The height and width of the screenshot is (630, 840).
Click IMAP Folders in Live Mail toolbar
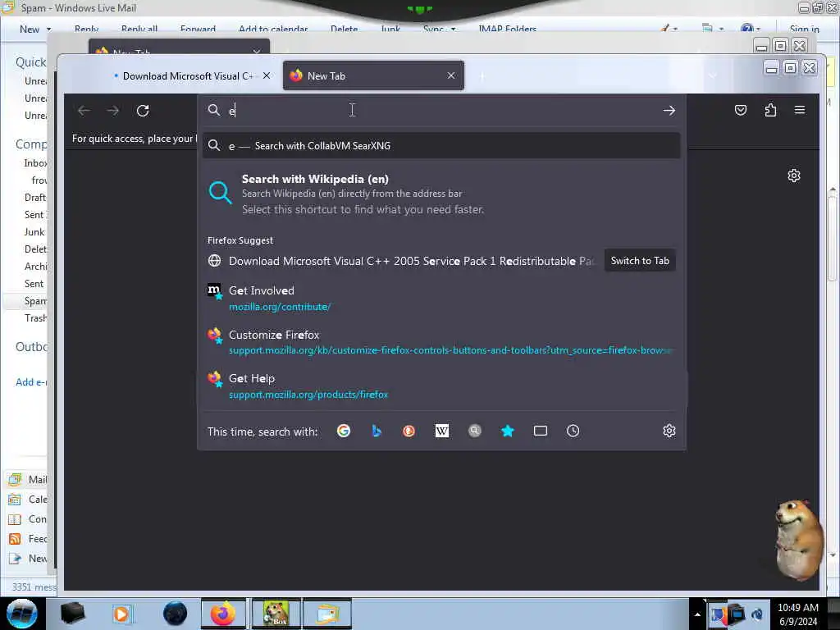pyautogui.click(x=507, y=29)
